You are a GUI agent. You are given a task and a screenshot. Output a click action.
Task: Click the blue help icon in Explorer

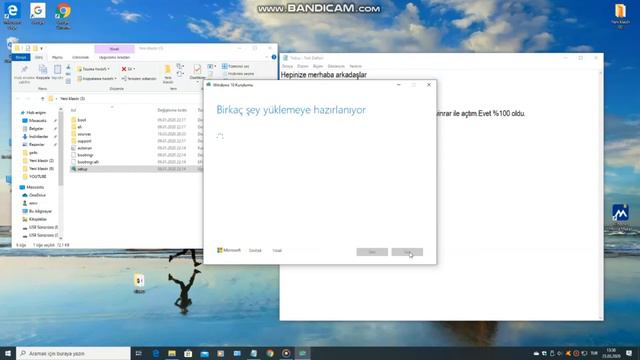(274, 57)
